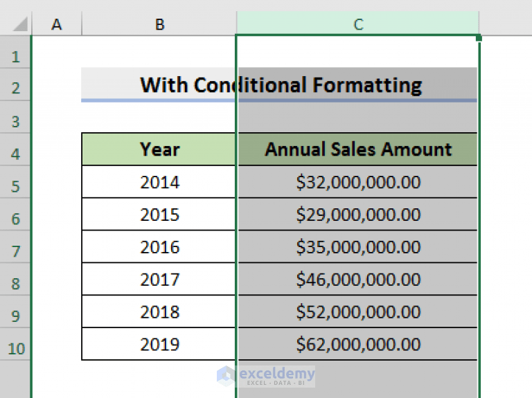Select the $62,000,000.00 cell
Image resolution: width=532 pixels, height=398 pixels.
[357, 344]
